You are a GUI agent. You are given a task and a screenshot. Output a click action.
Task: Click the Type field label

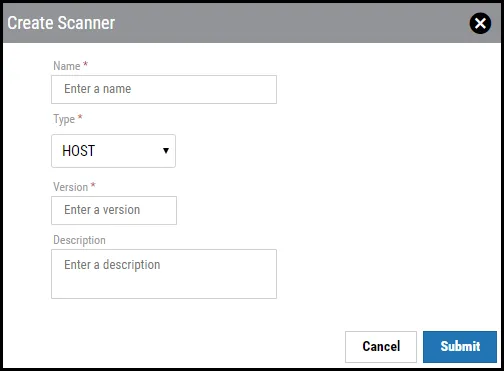[x=64, y=119]
